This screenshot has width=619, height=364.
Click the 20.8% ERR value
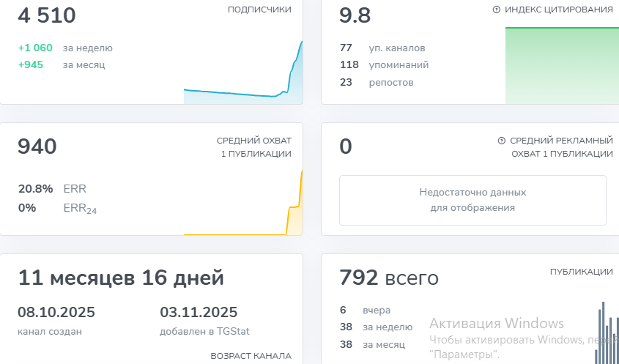coord(36,189)
